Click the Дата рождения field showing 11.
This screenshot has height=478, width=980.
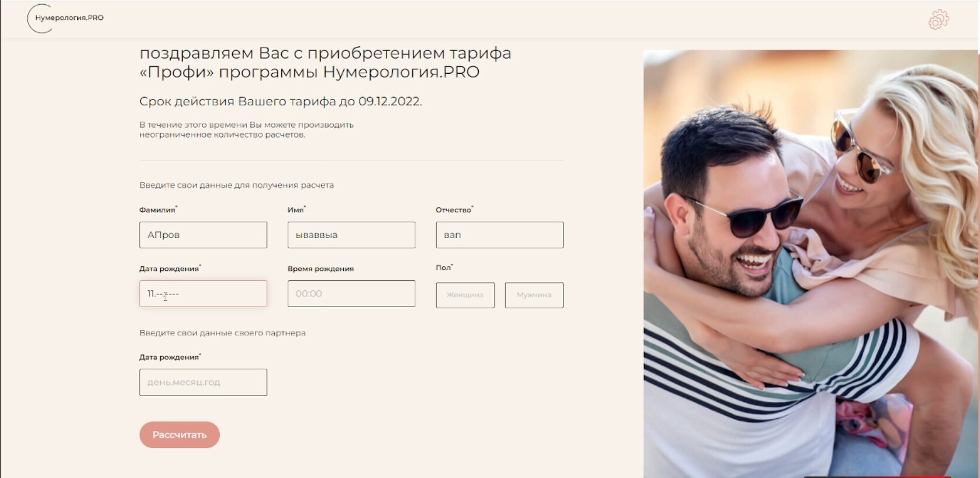point(203,294)
